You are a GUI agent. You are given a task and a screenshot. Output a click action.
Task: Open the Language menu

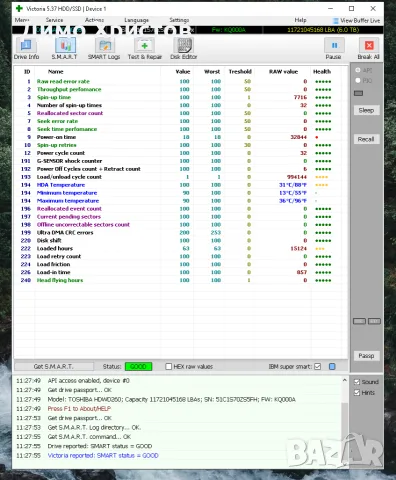click(136, 20)
